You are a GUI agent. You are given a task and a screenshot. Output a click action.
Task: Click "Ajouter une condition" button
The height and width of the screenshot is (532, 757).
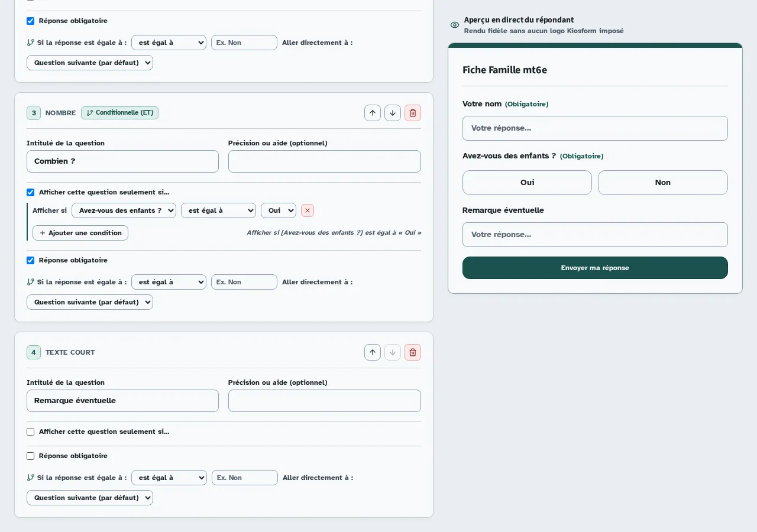pos(80,233)
